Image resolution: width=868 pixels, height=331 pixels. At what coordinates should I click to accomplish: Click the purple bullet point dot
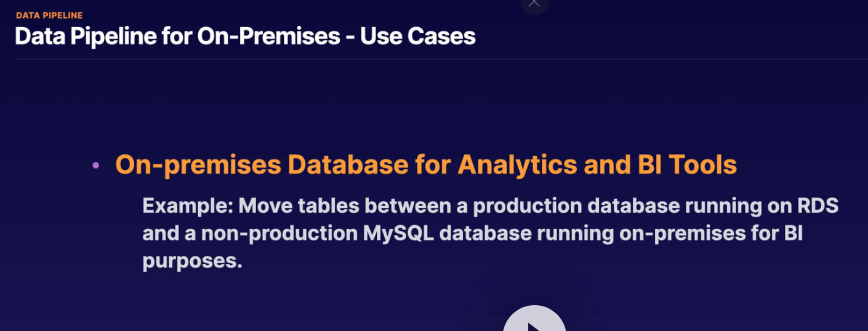coord(95,165)
